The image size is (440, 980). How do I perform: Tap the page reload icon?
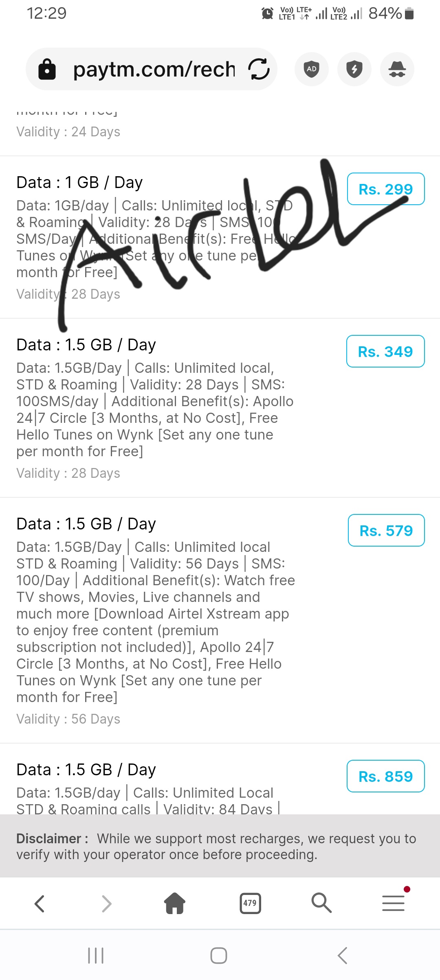[259, 69]
